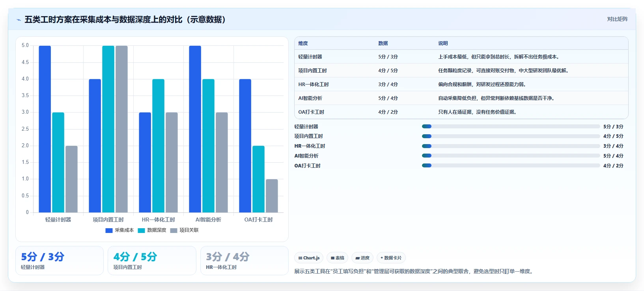Image resolution: width=644 pixels, height=291 pixels.
Task: Click the 数据 column header
Action: [x=383, y=43]
